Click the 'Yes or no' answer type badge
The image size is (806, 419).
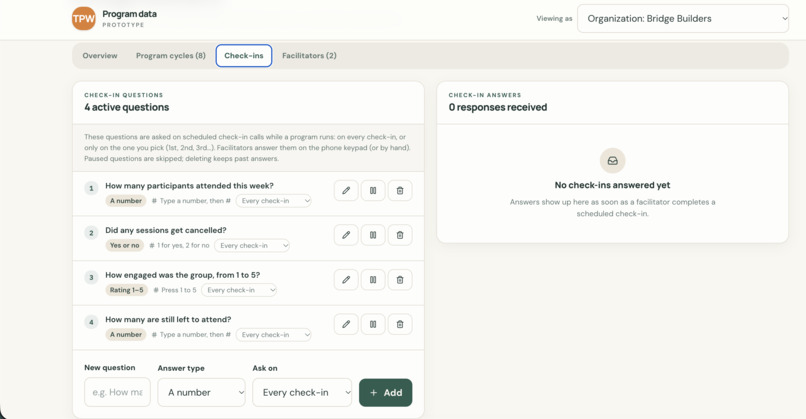124,245
